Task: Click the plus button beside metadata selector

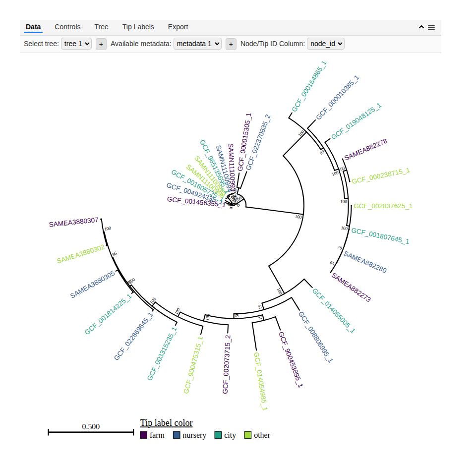Action: click(x=231, y=44)
